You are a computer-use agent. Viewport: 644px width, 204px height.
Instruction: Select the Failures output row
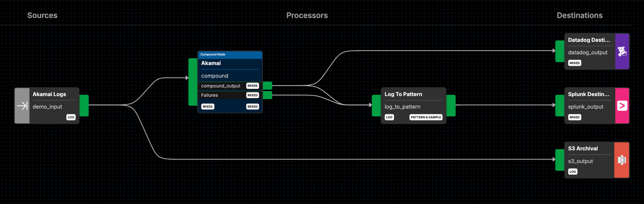tap(230, 95)
